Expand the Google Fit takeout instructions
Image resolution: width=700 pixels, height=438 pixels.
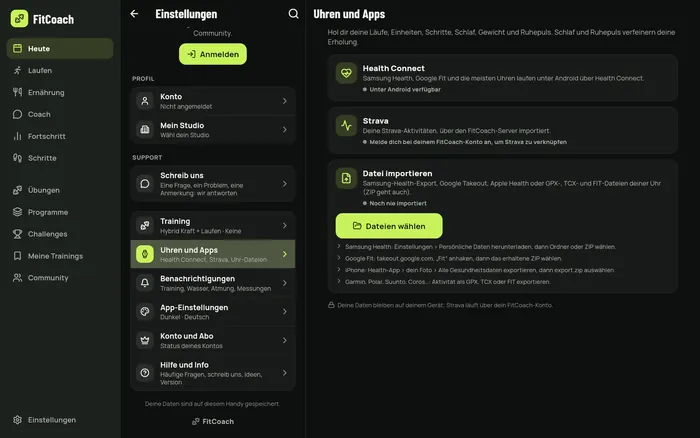(339, 258)
